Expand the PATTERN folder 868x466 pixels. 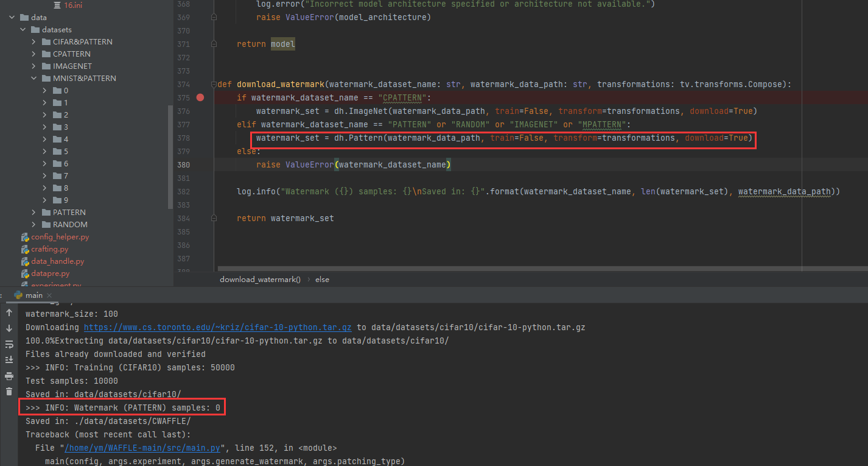point(33,212)
